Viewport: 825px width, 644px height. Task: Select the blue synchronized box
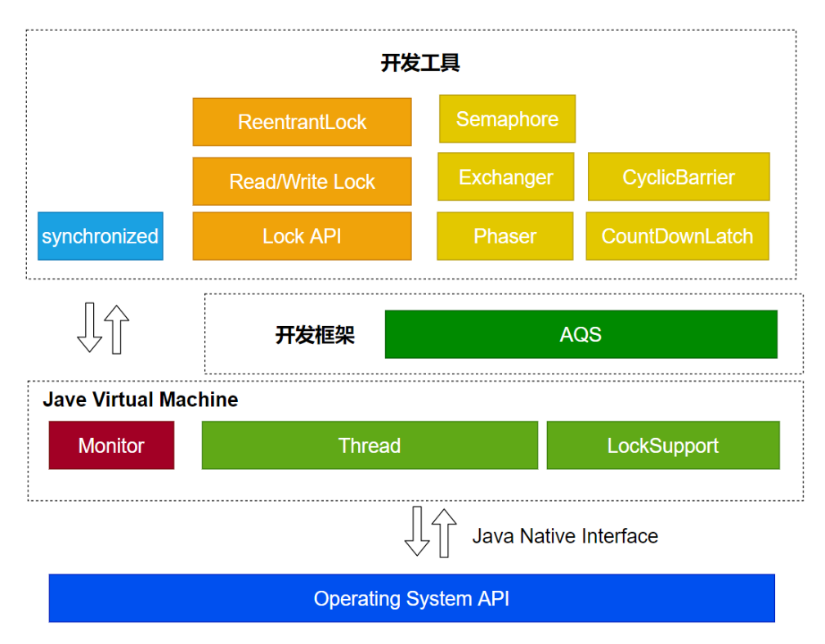[100, 236]
